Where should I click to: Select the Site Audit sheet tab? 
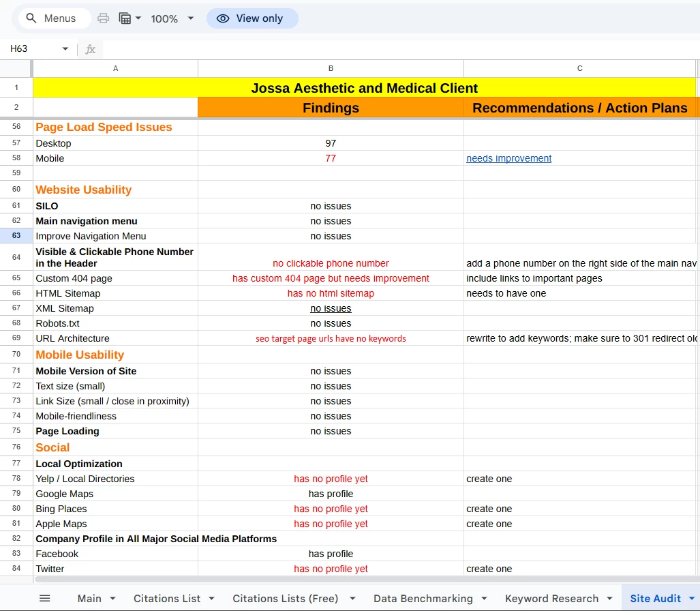point(656,599)
